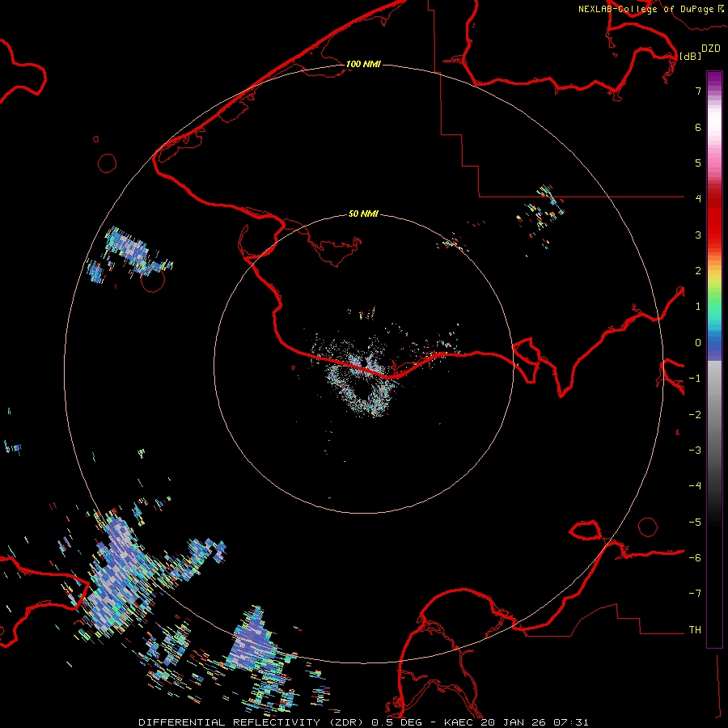Click the 6 dB tick label
The width and height of the screenshot is (728, 728).
click(x=698, y=127)
